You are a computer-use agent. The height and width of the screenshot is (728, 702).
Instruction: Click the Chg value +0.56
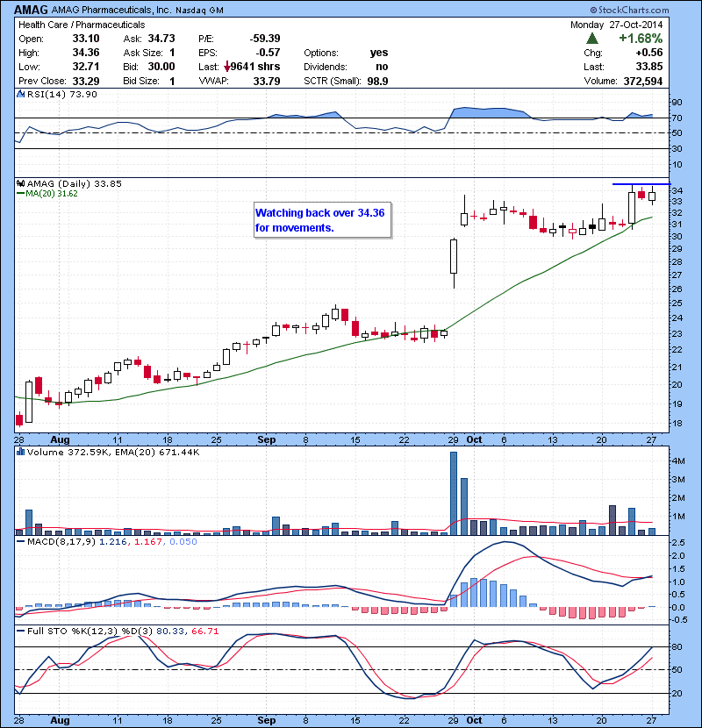coord(649,53)
